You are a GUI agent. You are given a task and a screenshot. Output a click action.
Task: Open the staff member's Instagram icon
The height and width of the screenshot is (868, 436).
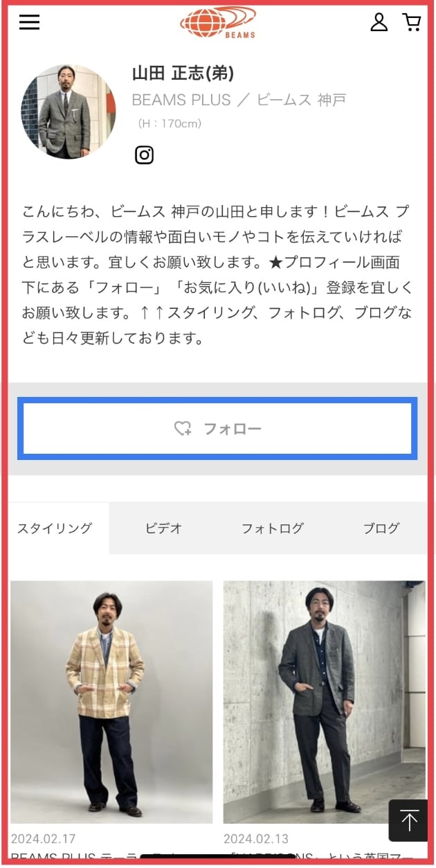pos(144,154)
